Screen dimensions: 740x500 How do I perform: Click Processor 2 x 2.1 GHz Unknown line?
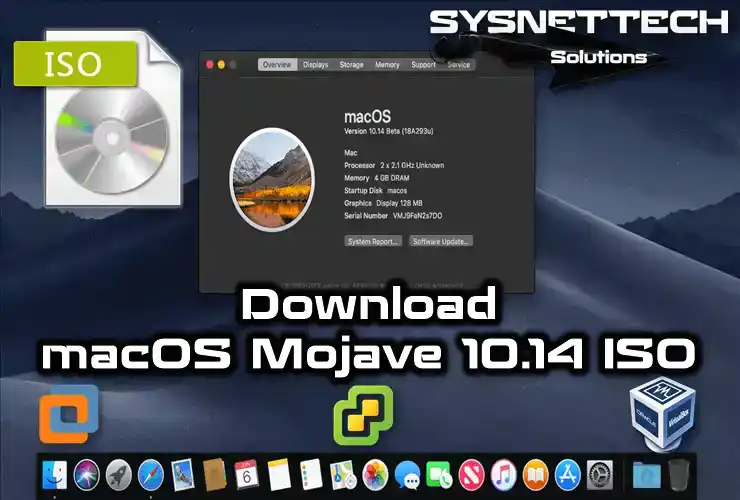tap(394, 165)
